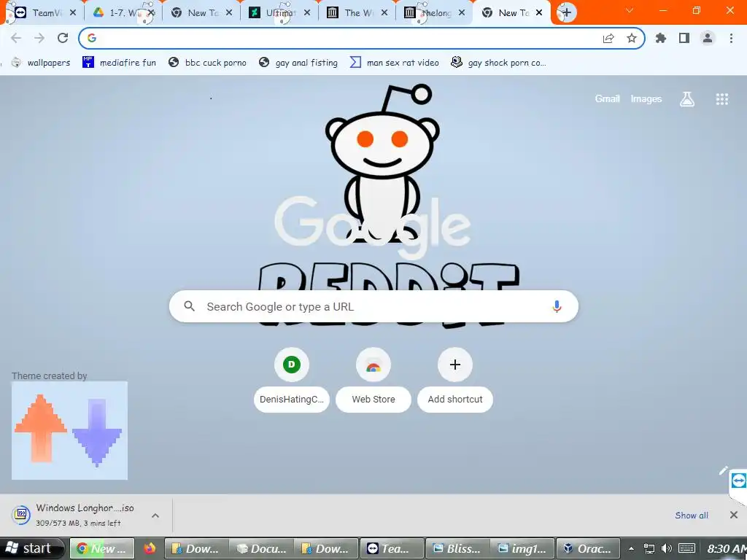Viewport: 747px width, 560px height.
Task: Open the img1... taskbar window
Action: (522, 548)
